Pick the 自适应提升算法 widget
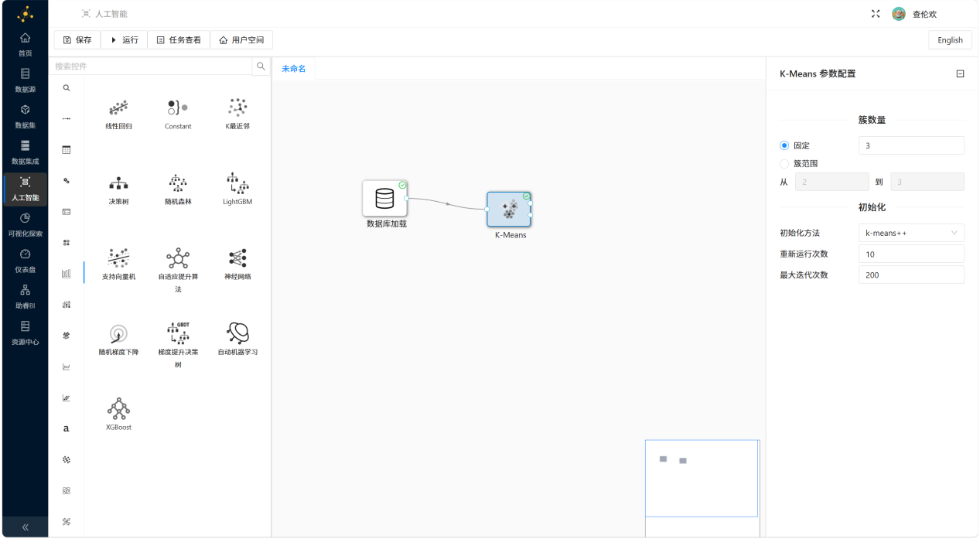 pos(178,271)
